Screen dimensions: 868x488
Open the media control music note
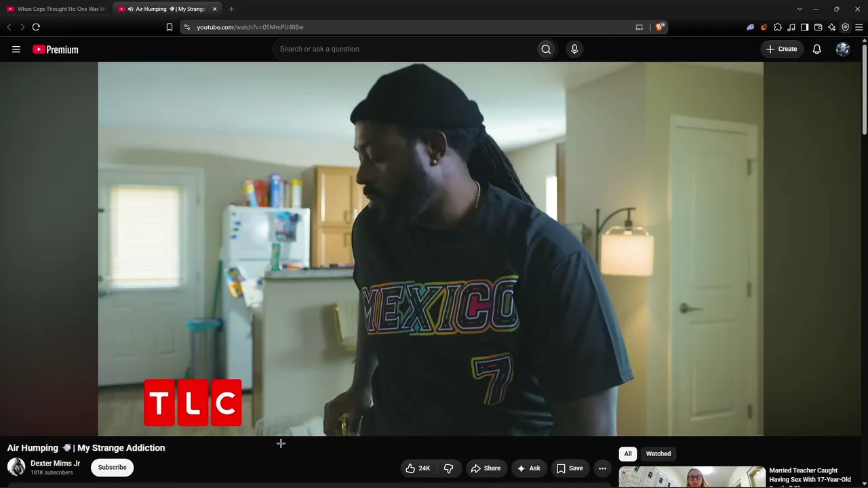click(791, 27)
